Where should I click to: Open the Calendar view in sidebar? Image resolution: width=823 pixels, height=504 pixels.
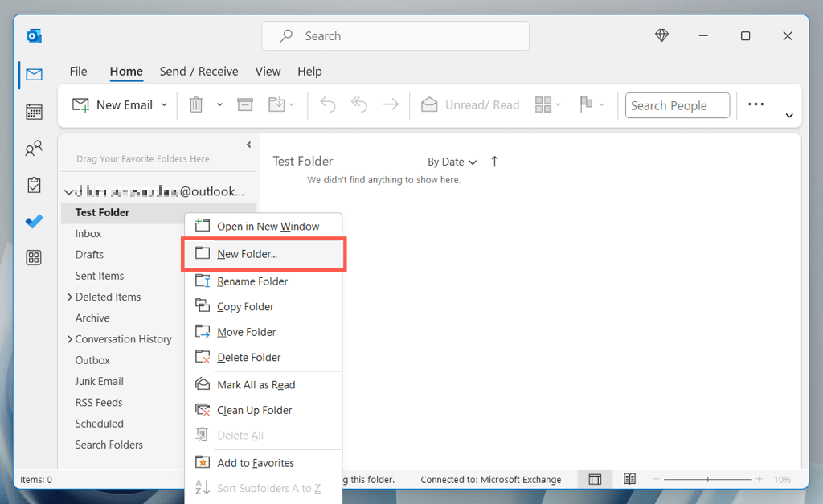tap(34, 112)
